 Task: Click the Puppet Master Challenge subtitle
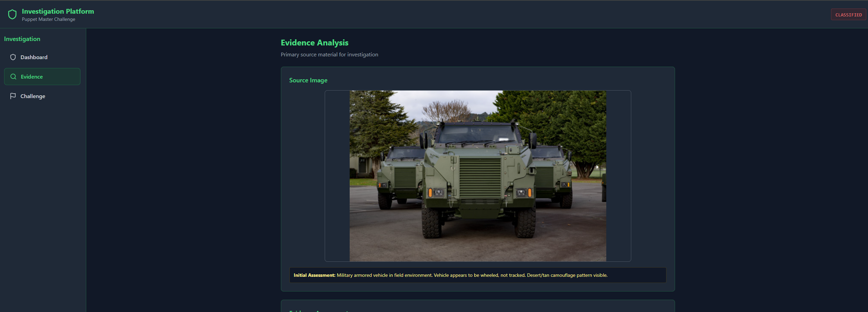pos(49,19)
